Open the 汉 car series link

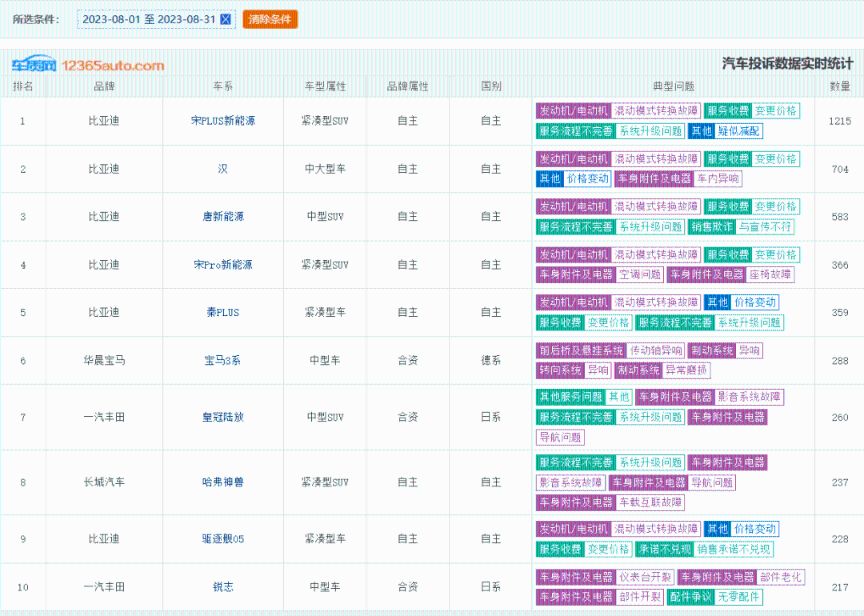click(223, 169)
